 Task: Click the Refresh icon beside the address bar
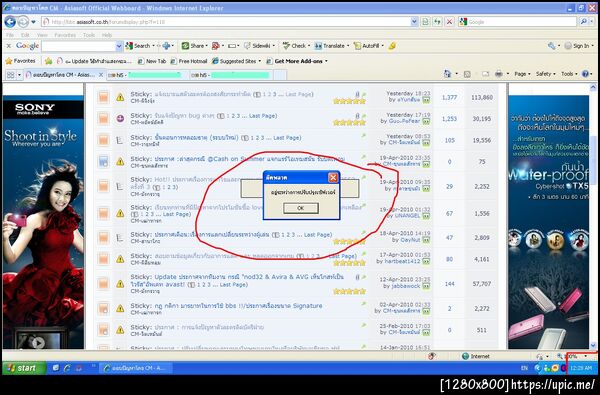click(x=437, y=22)
